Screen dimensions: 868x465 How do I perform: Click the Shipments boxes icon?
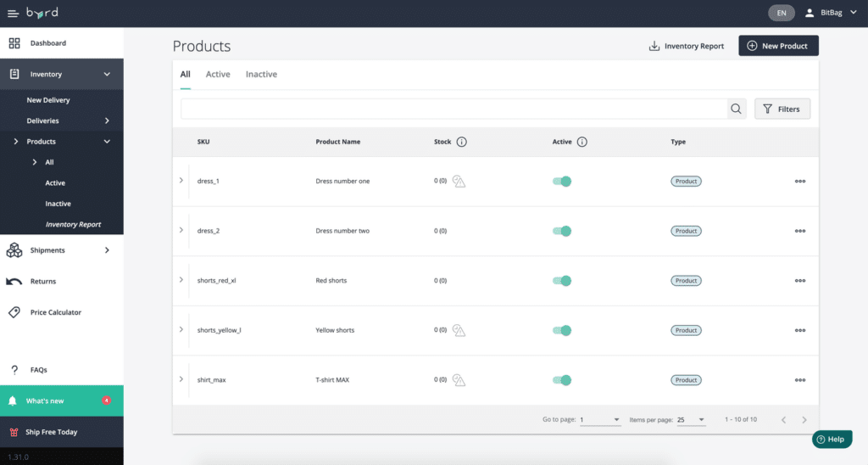(x=14, y=250)
